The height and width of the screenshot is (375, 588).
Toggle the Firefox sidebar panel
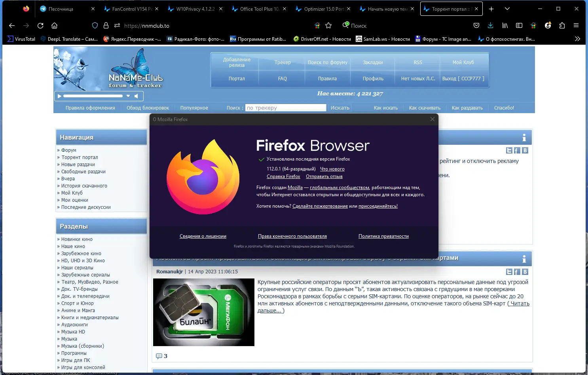point(519,26)
